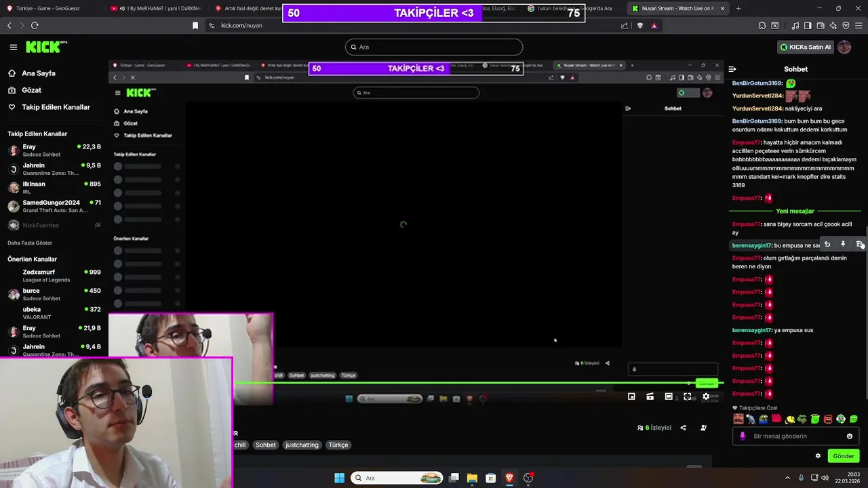Open burce recommended channel

(54, 294)
